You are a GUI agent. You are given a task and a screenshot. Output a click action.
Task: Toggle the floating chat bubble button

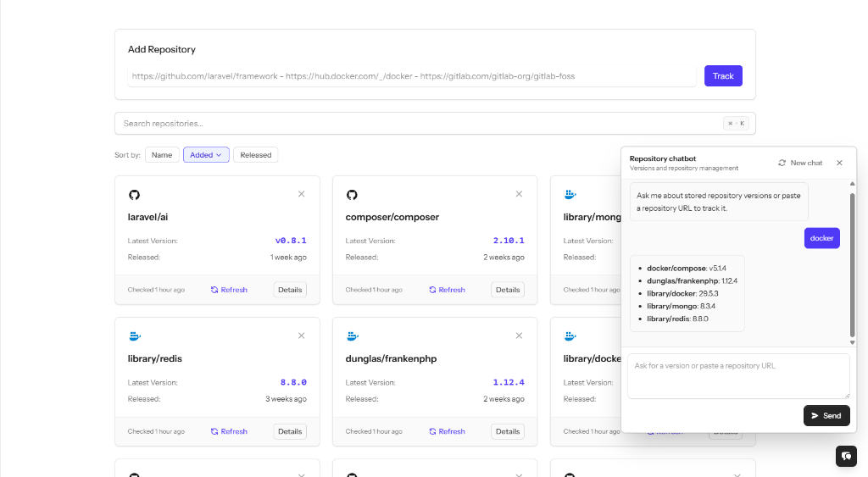point(846,456)
